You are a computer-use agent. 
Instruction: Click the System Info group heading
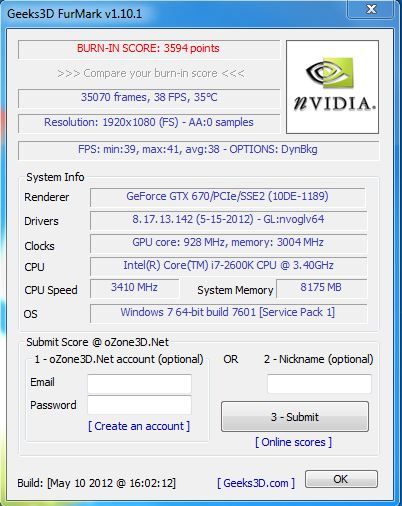point(55,177)
